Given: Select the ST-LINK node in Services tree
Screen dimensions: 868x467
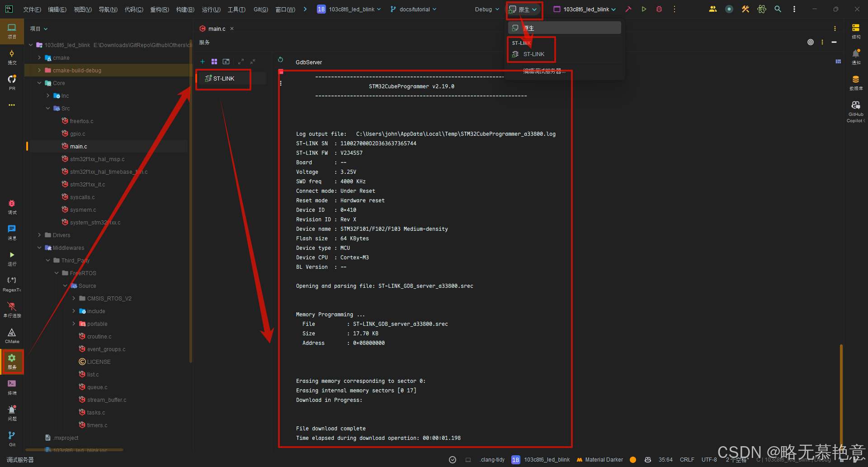Looking at the screenshot, I should (x=223, y=78).
